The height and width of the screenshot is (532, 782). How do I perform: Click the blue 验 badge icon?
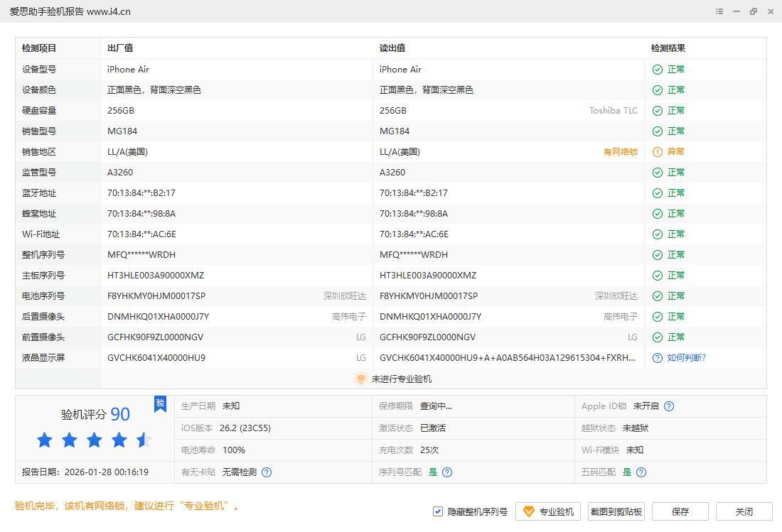(161, 403)
